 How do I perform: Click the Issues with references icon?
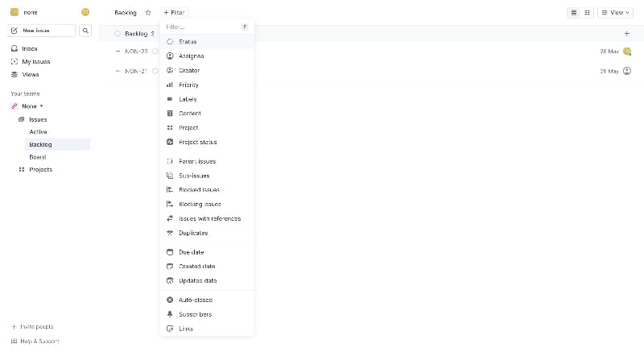[x=170, y=218]
